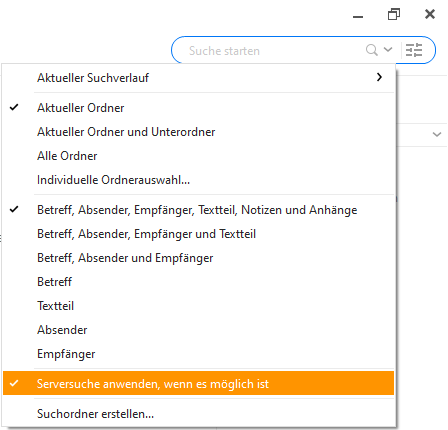Select Alle Ordner search scope

(198, 156)
